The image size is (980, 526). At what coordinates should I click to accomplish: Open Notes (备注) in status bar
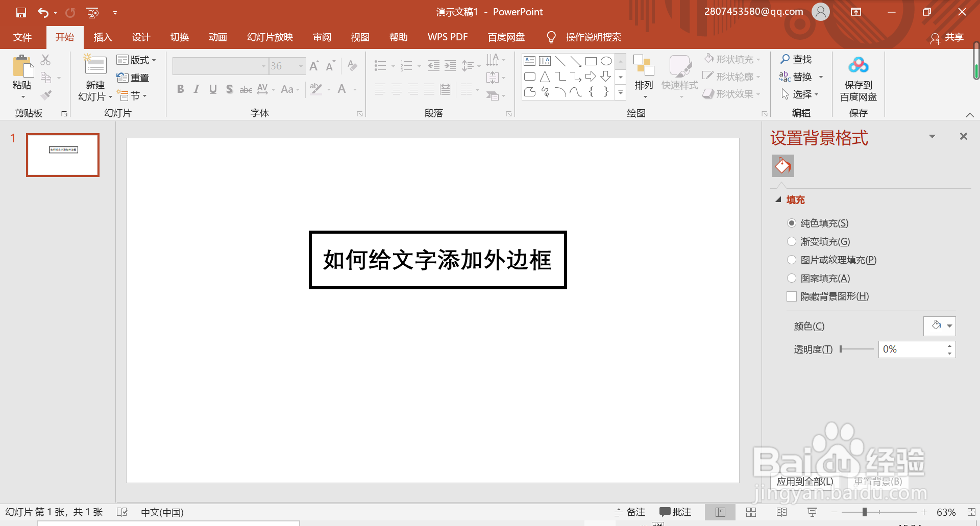630,512
